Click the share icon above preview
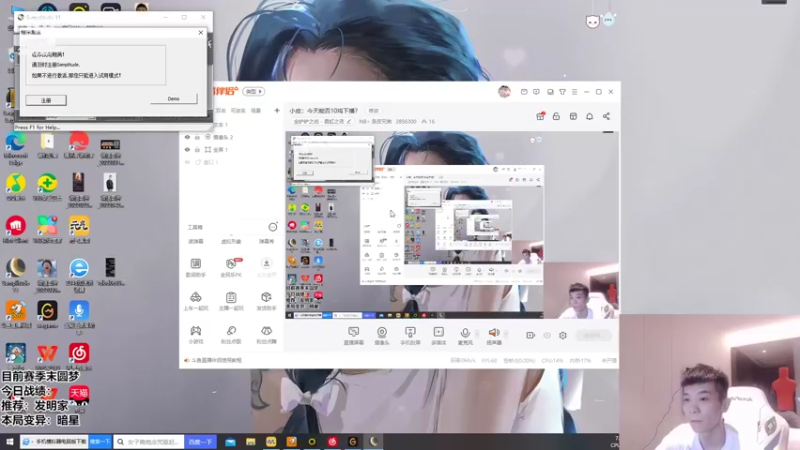800x450 pixels. coord(606,116)
